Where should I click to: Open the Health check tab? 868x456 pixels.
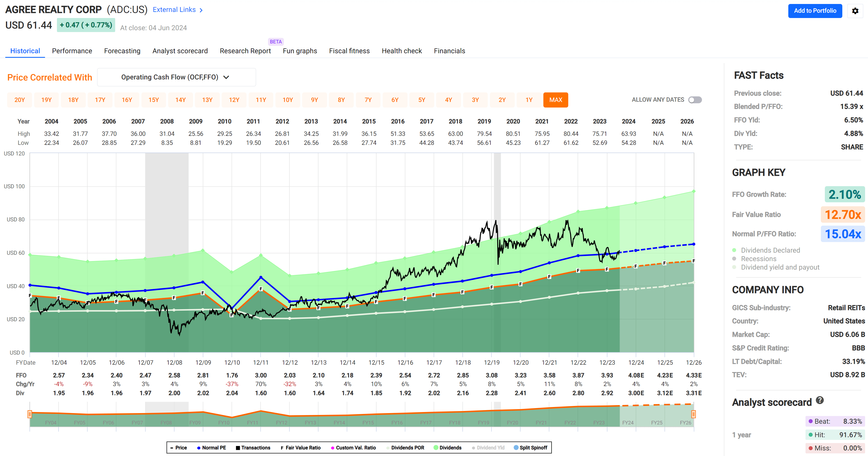coord(402,51)
